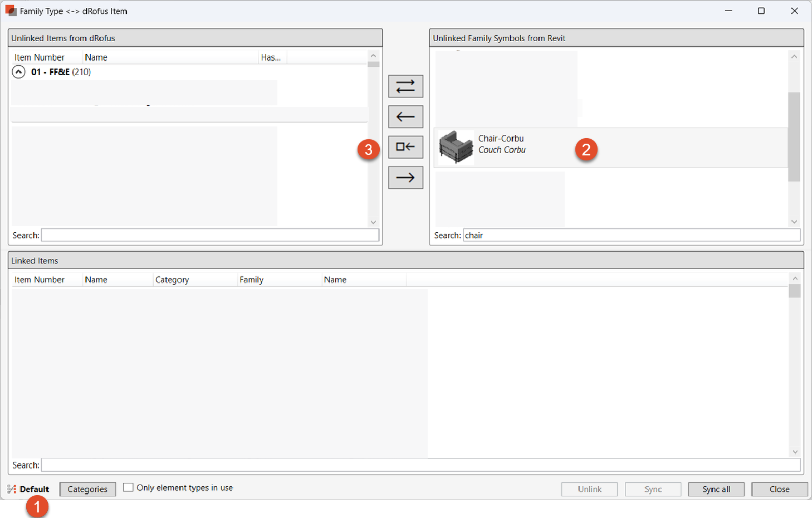This screenshot has height=518, width=812.
Task: Sort linked items by Family column
Action: point(251,280)
